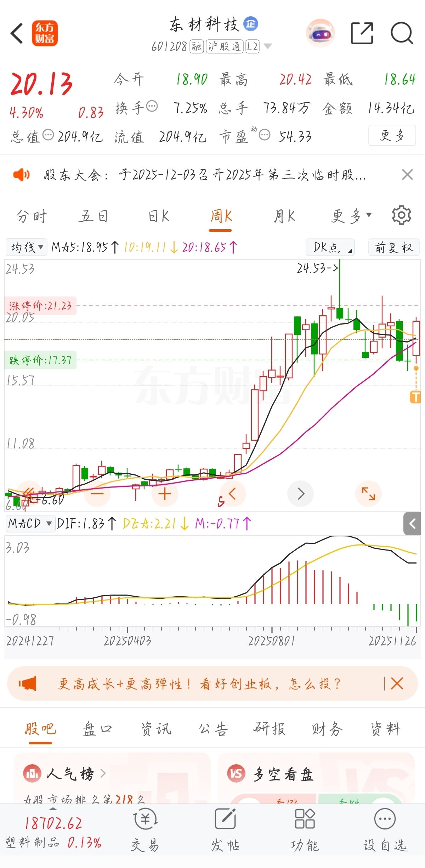425x868 pixels.
Task: Switch to 月K tab
Action: pos(285,216)
